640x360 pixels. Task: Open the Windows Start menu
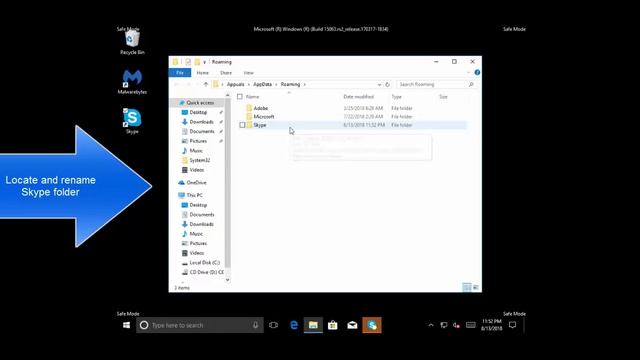[x=127, y=325]
